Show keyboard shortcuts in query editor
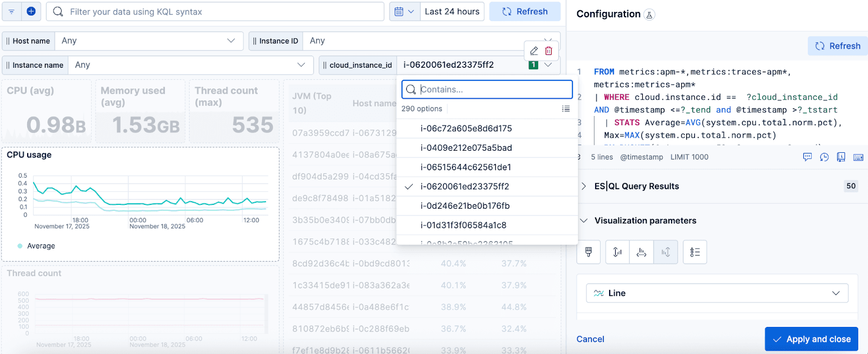 pyautogui.click(x=858, y=157)
